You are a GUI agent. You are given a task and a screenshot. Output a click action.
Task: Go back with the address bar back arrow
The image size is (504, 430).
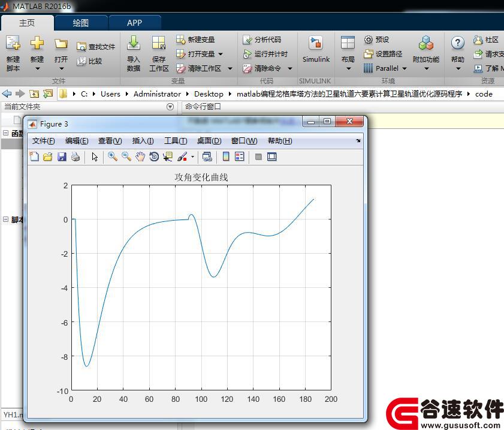[7, 94]
